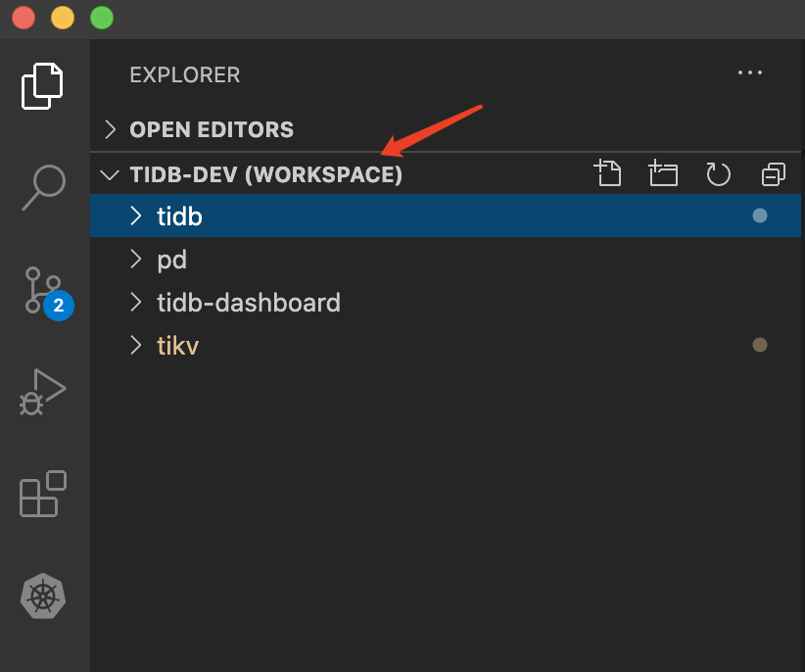Select the tidb-dashboard folder
This screenshot has height=672, width=805.
click(x=249, y=303)
